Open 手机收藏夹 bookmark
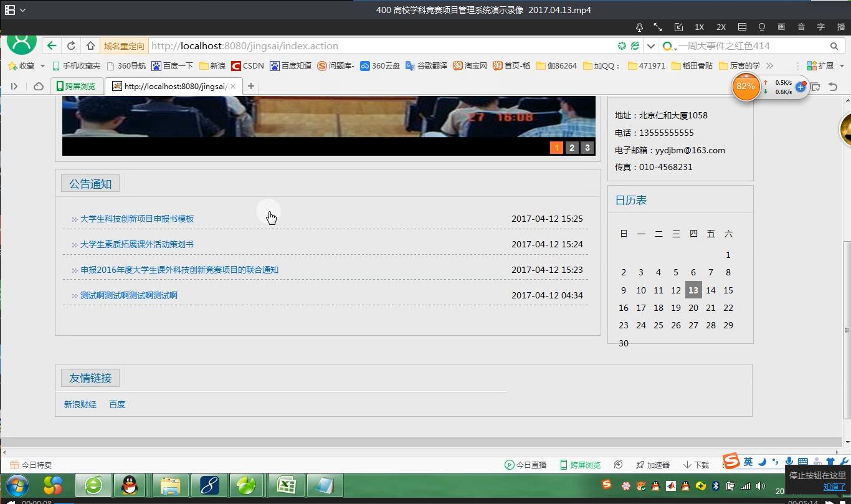Viewport: 851px width, 504px height. [76, 65]
